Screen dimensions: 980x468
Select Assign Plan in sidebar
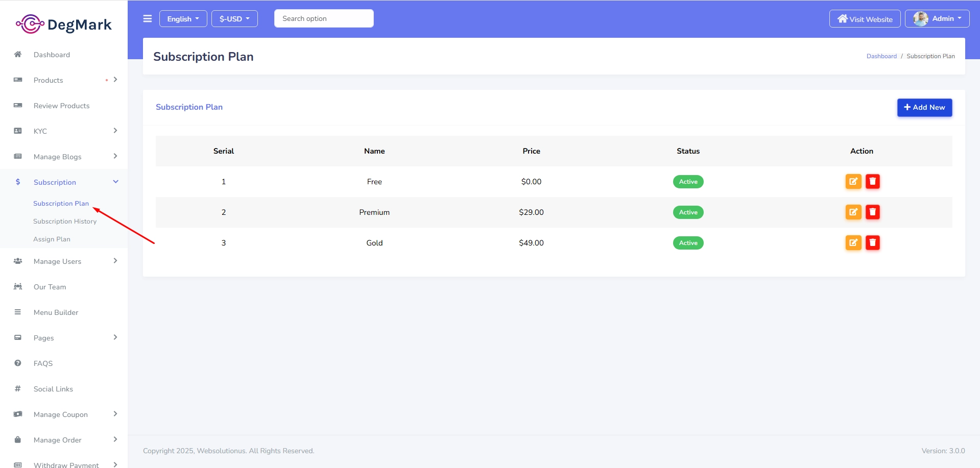[52, 239]
